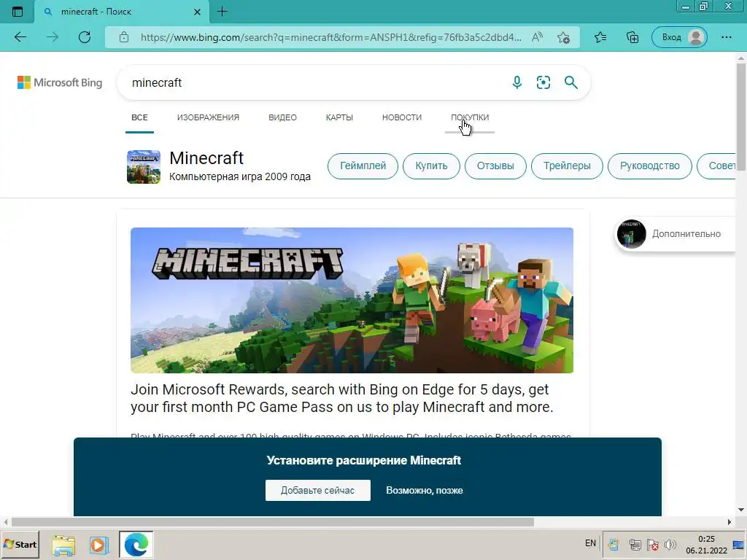This screenshot has height=560, width=747.
Task: Click the taskbar clock showing 0:25
Action: click(706, 544)
